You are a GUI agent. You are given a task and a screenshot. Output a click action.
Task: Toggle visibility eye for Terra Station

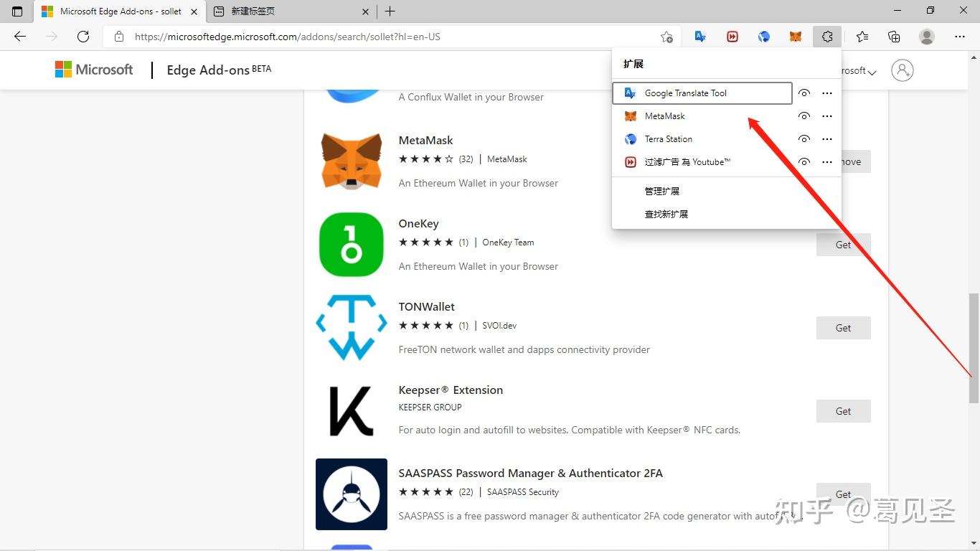804,139
